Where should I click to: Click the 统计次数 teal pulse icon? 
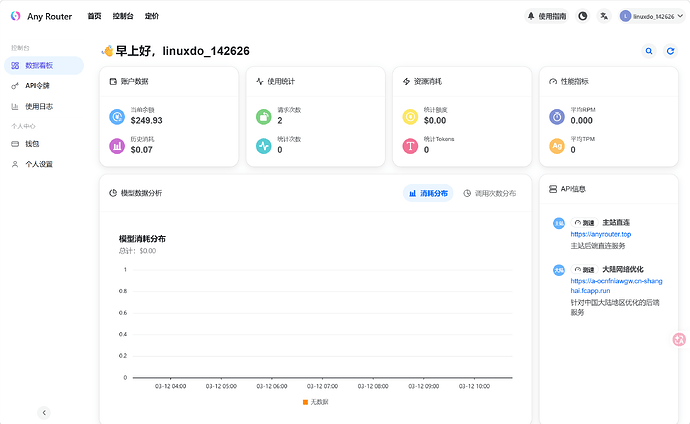pos(264,146)
